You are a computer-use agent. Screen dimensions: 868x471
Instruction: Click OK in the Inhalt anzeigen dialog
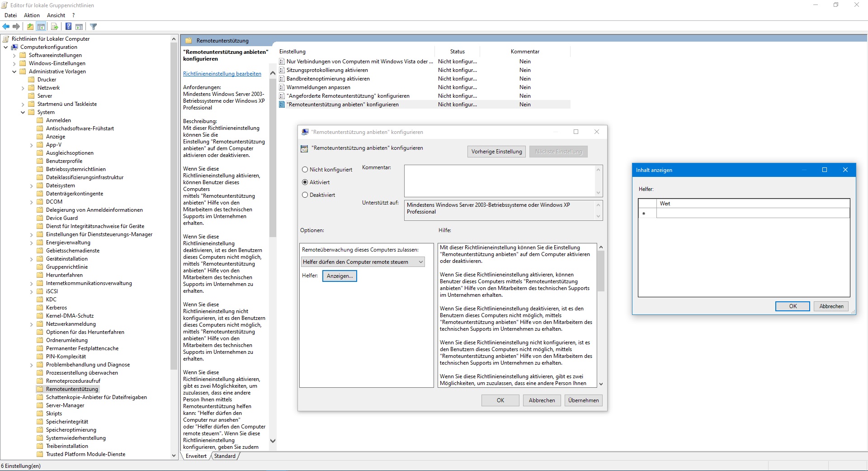click(x=793, y=306)
